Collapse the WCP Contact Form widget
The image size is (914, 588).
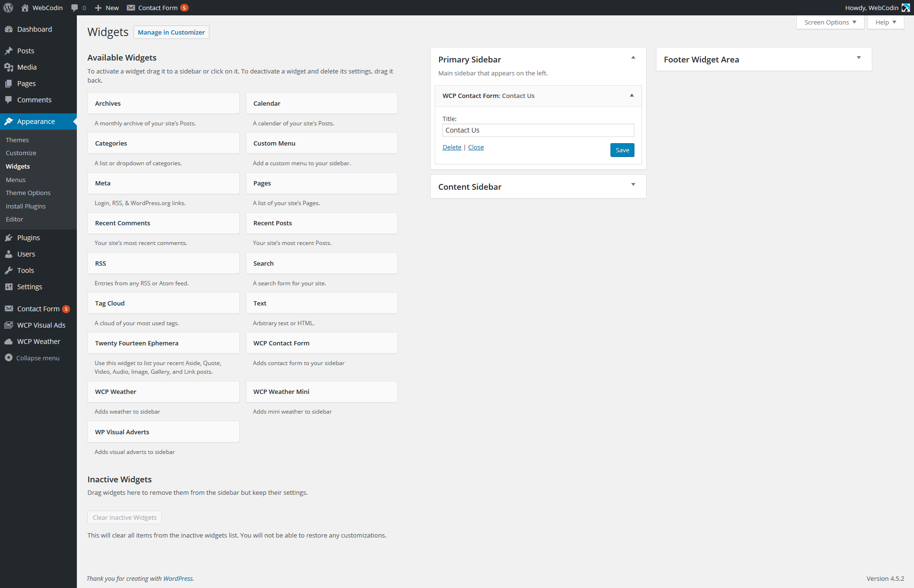click(632, 96)
